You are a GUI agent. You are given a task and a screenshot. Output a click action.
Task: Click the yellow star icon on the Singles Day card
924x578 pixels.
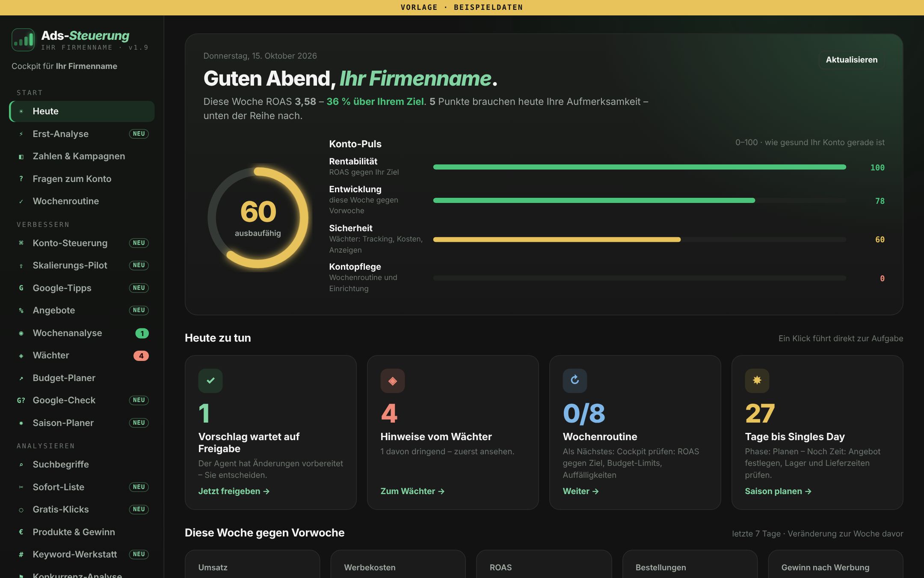pos(757,381)
